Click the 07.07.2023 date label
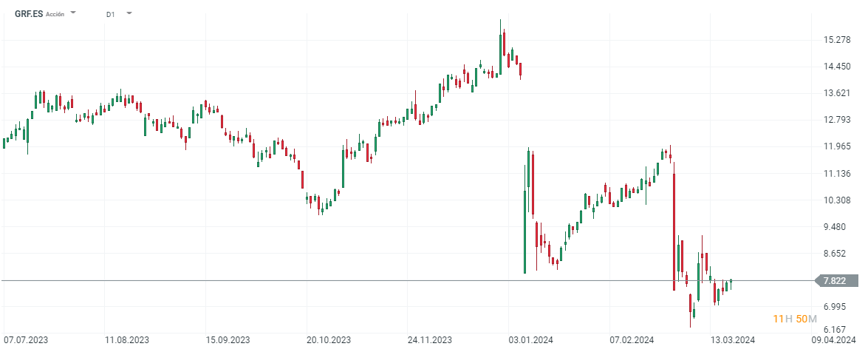Screen dimensions: 868x352 click(x=27, y=340)
